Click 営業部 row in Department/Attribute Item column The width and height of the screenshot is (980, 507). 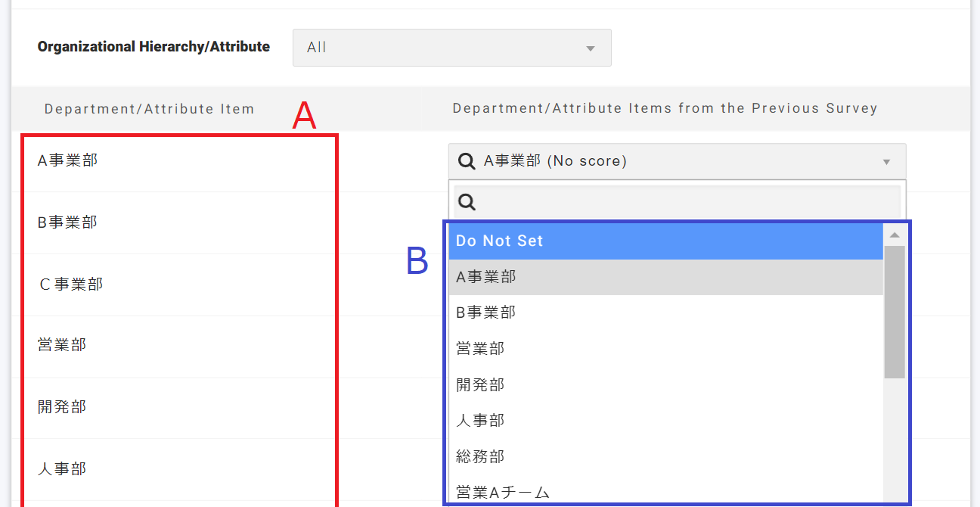pyautogui.click(x=62, y=345)
